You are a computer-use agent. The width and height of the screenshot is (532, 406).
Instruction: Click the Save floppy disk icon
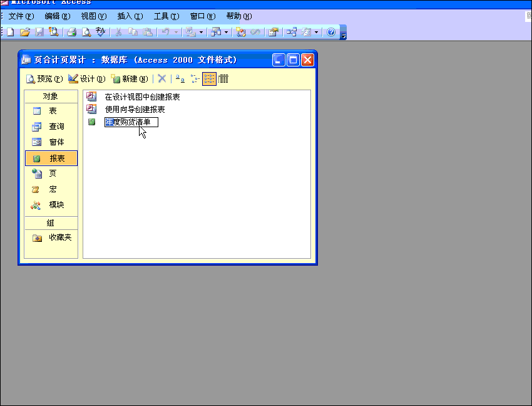point(39,33)
